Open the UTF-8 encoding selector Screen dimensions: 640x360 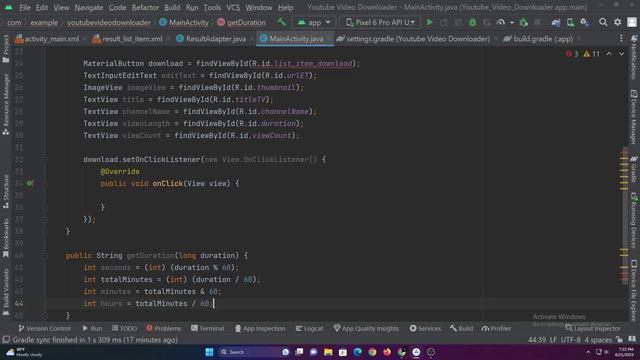(571, 340)
